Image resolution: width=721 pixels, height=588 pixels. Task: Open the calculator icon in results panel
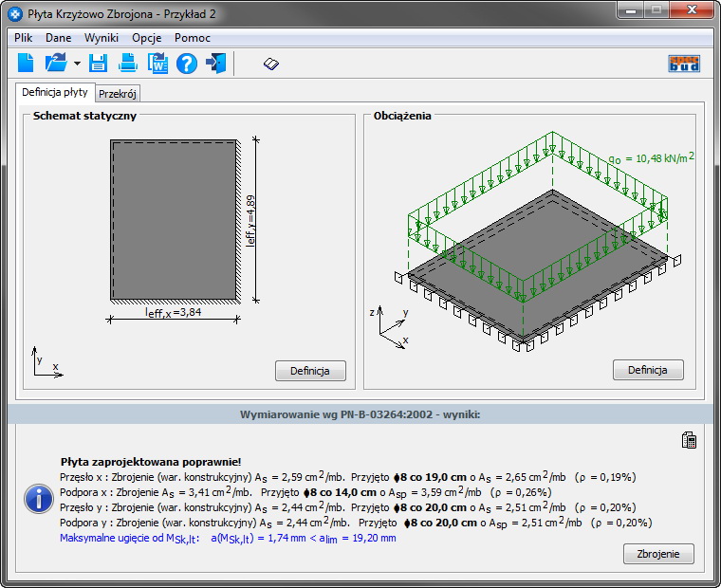pos(690,439)
